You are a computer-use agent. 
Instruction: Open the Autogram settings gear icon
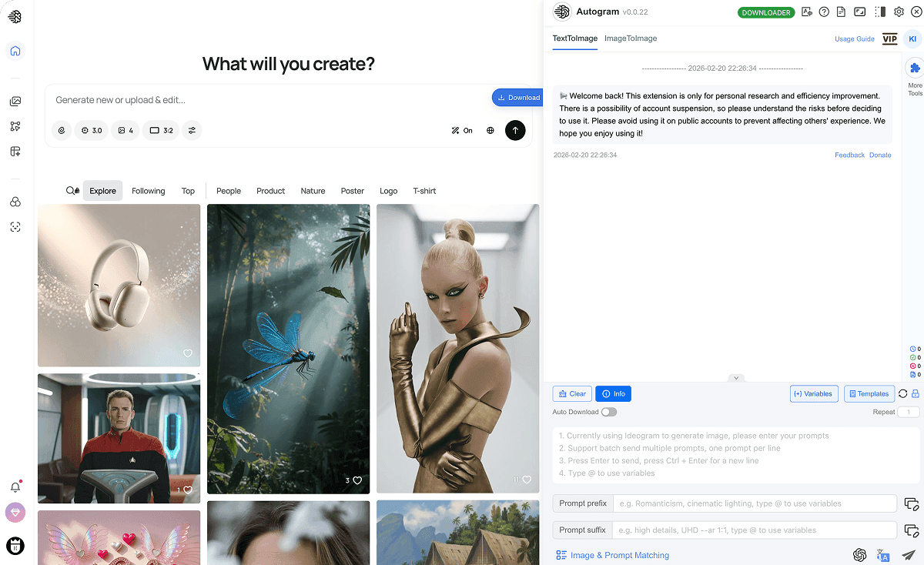pos(899,12)
